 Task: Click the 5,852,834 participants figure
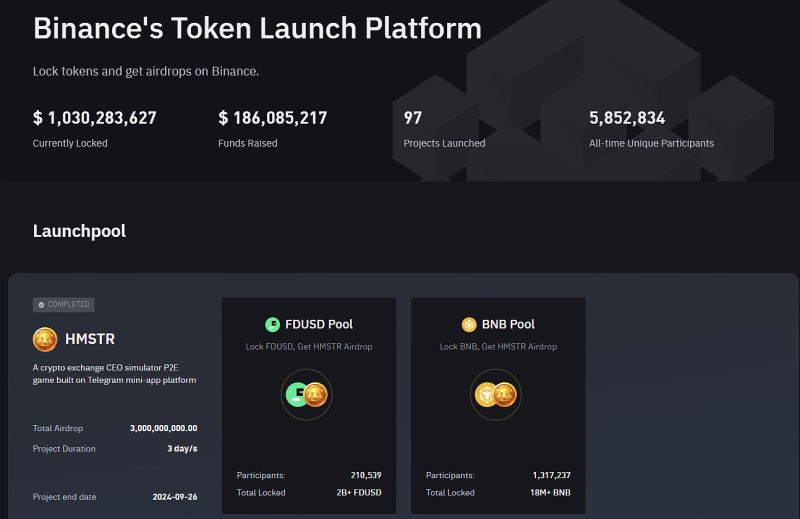[627, 118]
